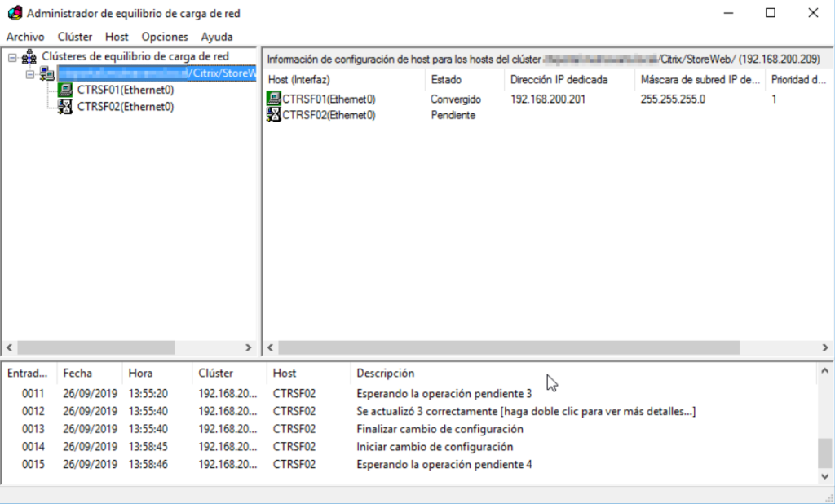The width and height of the screenshot is (835, 504).
Task: Click the pending CTRSF02 hourglass icon in host list
Action: coord(272,114)
